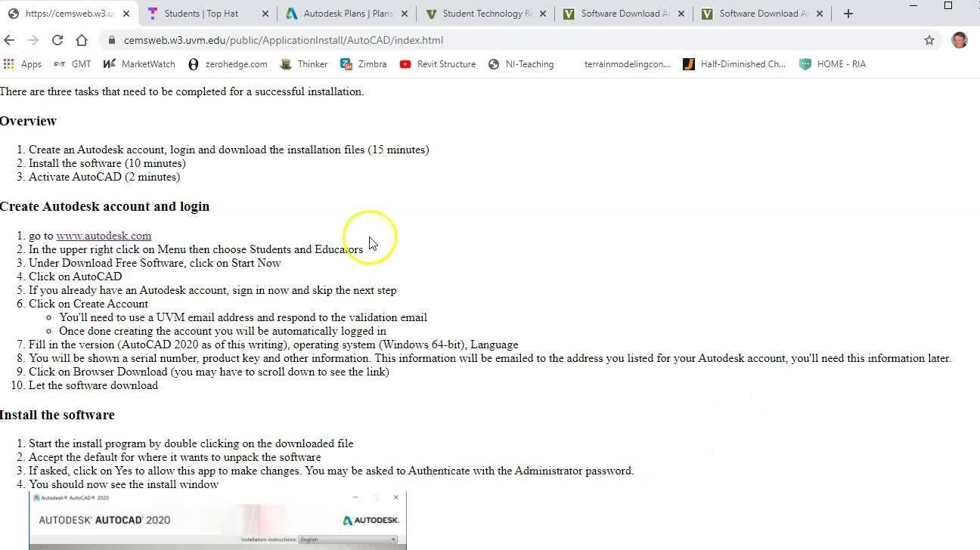Switch to the Autodesk Plans tab

[x=348, y=14]
